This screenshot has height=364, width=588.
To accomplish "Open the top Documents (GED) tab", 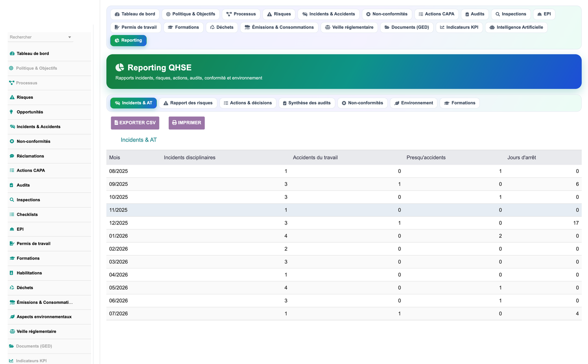I will 407,27.
